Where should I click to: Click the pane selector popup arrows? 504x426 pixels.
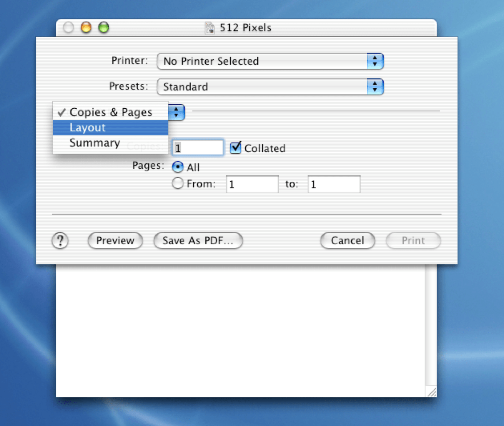[176, 112]
